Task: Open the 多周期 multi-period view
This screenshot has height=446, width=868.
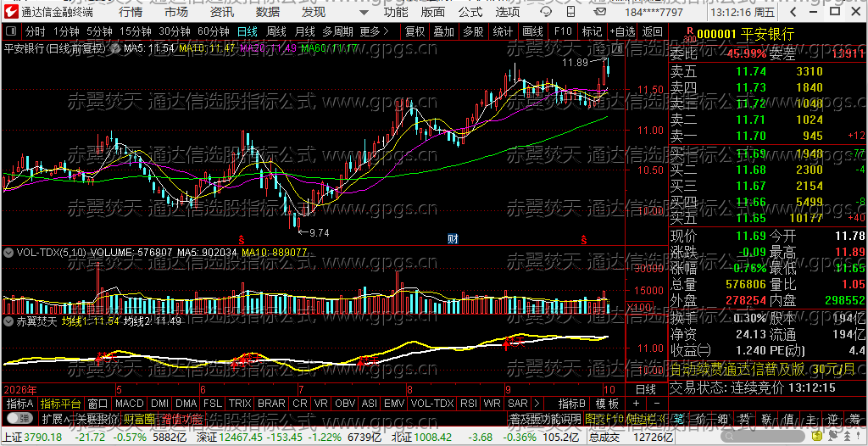Action: [x=337, y=31]
